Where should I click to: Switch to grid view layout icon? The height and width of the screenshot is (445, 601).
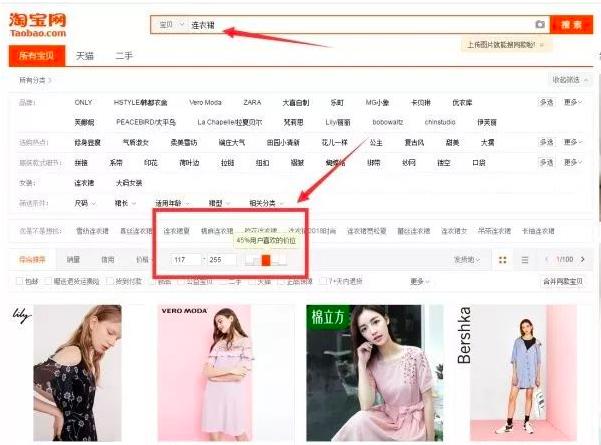click(502, 260)
